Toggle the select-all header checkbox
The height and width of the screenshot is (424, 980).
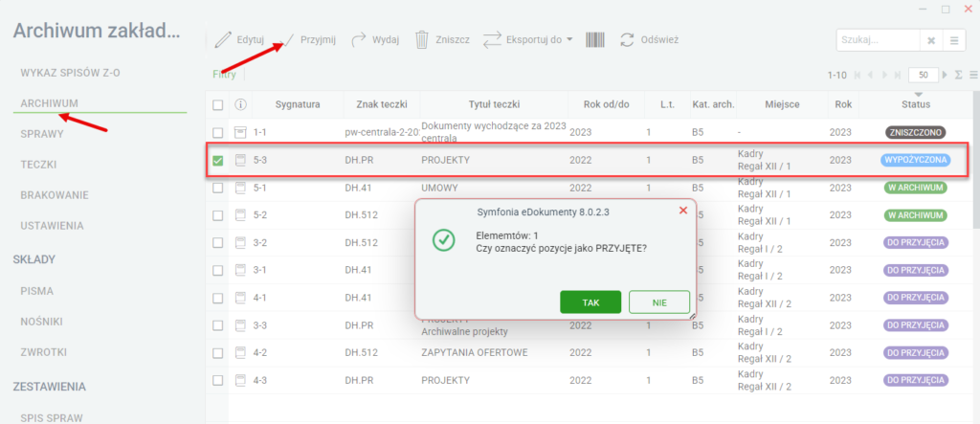coord(217,104)
